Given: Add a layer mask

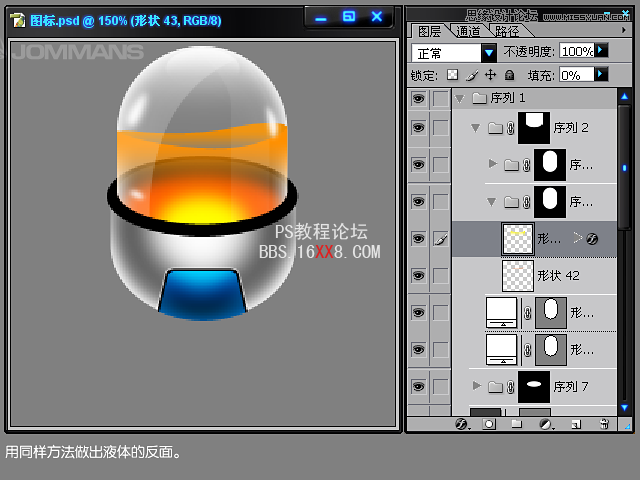Looking at the screenshot, I should (x=490, y=424).
